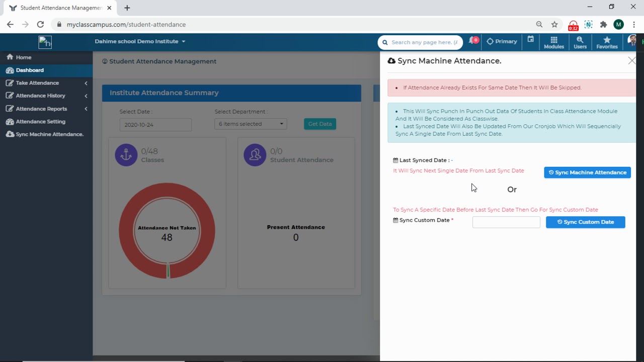Click the Select Date field 2020-10-24
The width and height of the screenshot is (644, 362).
[x=155, y=124]
